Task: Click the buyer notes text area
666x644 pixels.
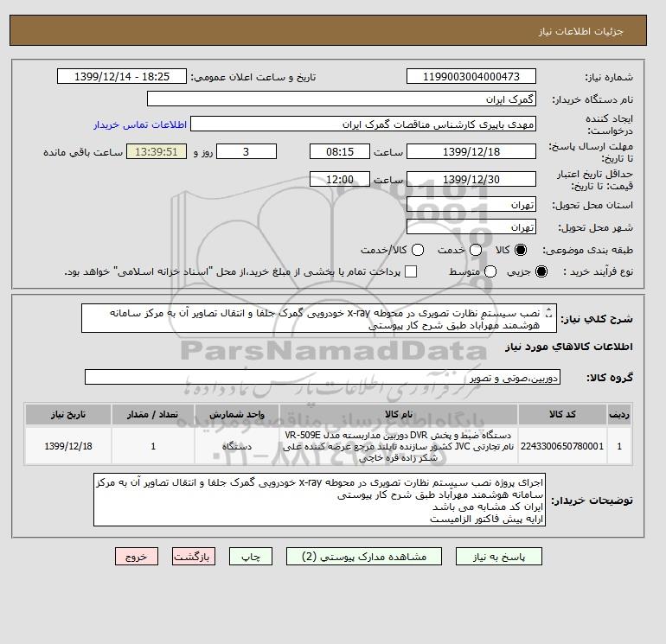Action: [x=319, y=501]
